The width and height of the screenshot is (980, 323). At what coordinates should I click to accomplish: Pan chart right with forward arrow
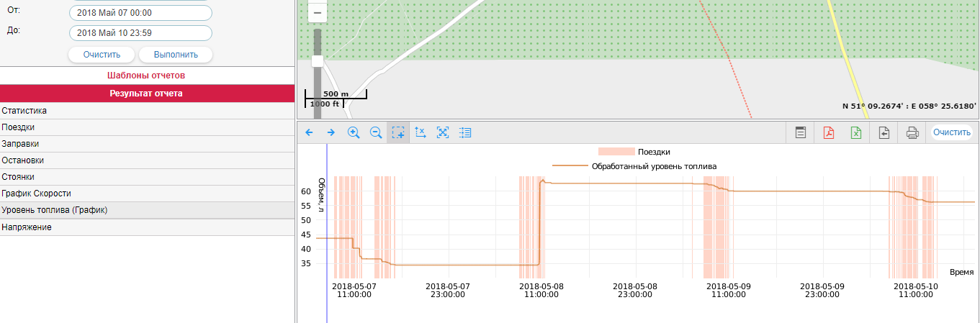click(331, 132)
